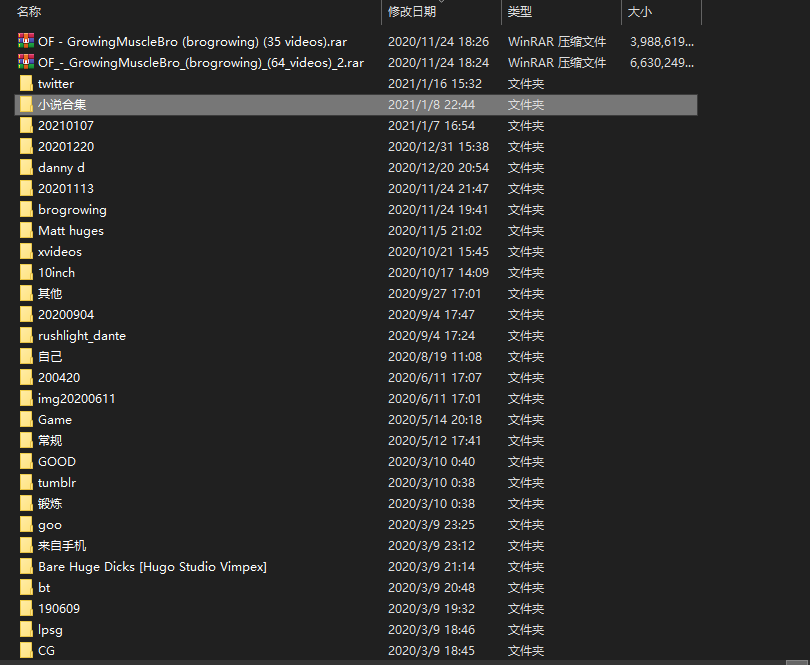Sort by the 修改日期 column header

pos(412,11)
